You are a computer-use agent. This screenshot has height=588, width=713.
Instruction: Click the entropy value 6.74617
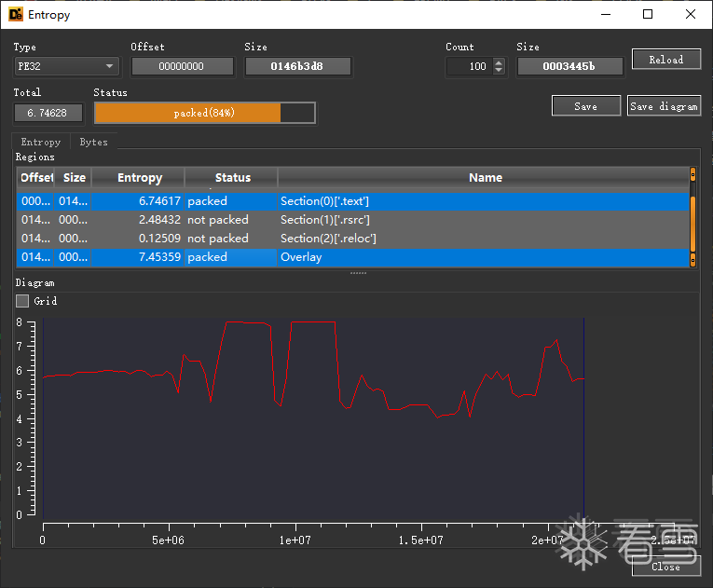(159, 201)
